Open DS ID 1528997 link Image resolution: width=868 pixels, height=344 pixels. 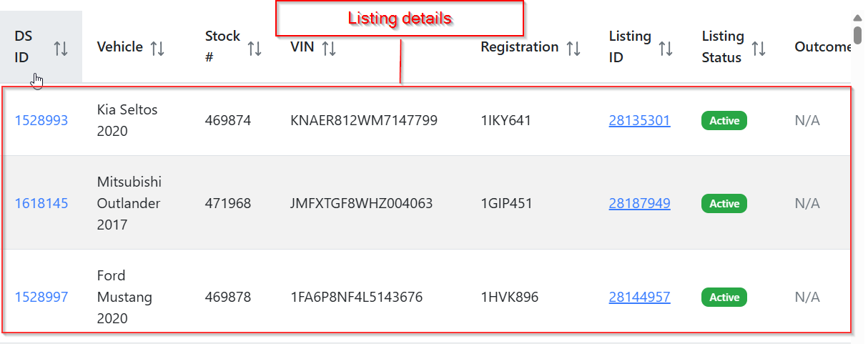click(41, 297)
